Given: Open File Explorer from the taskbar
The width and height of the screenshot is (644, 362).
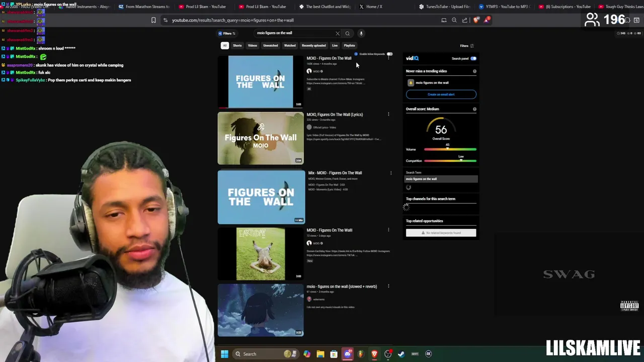Looking at the screenshot, I should tap(320, 354).
